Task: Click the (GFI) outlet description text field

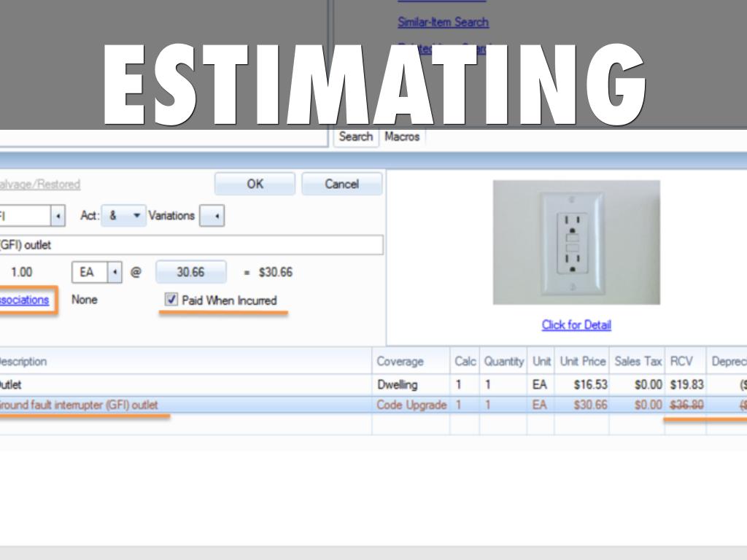Action: pyautogui.click(x=190, y=245)
